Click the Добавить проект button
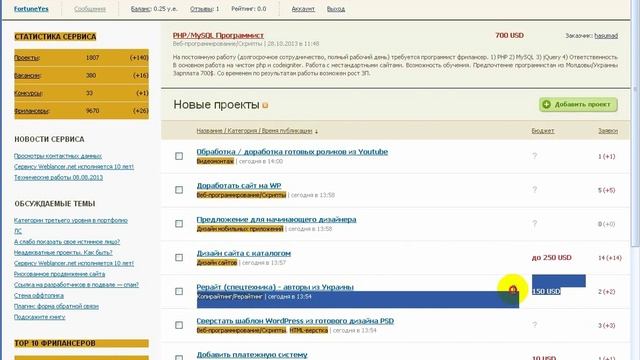This screenshot has width=640, height=360. pos(578,104)
